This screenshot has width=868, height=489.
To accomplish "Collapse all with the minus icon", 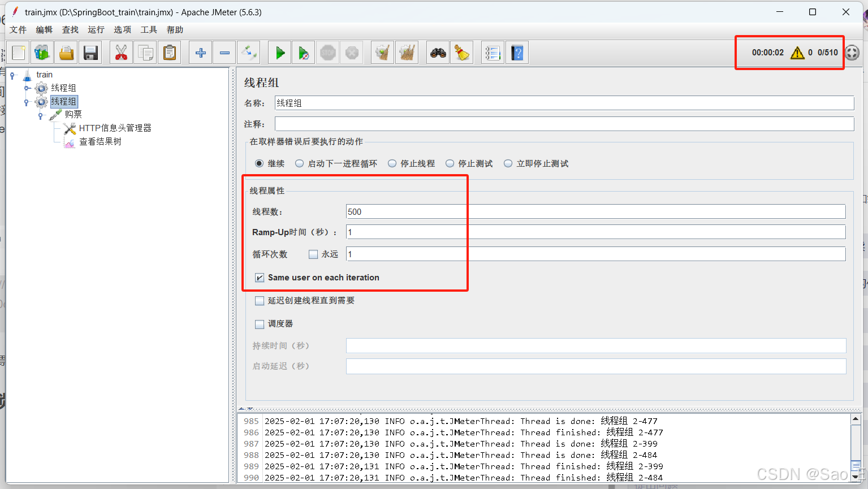I will coord(224,53).
